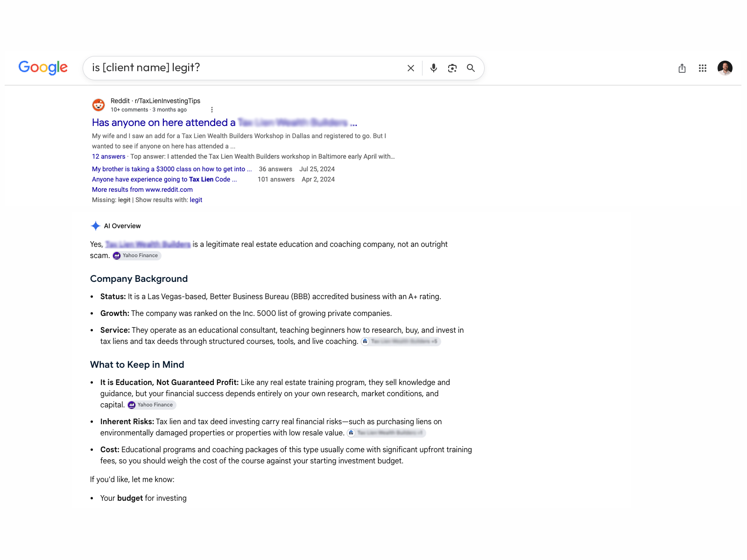The image size is (747, 560).
Task: Click 'Your budget for investing' bullet
Action: [143, 498]
